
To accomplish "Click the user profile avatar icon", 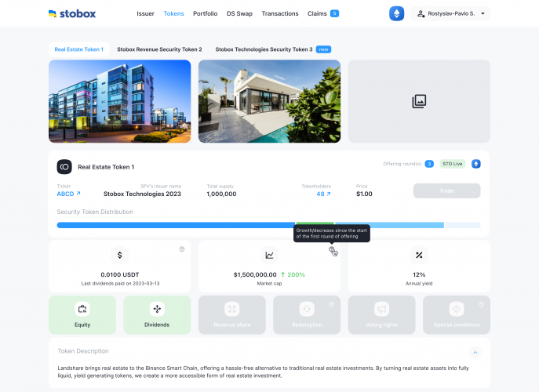I will pyautogui.click(x=421, y=14).
